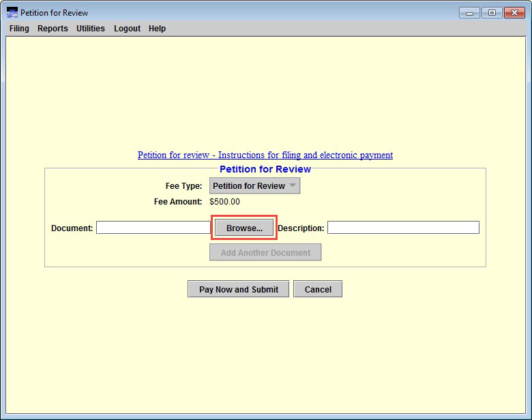Expand the Fee Type dropdown
532x420 pixels.
click(254, 186)
